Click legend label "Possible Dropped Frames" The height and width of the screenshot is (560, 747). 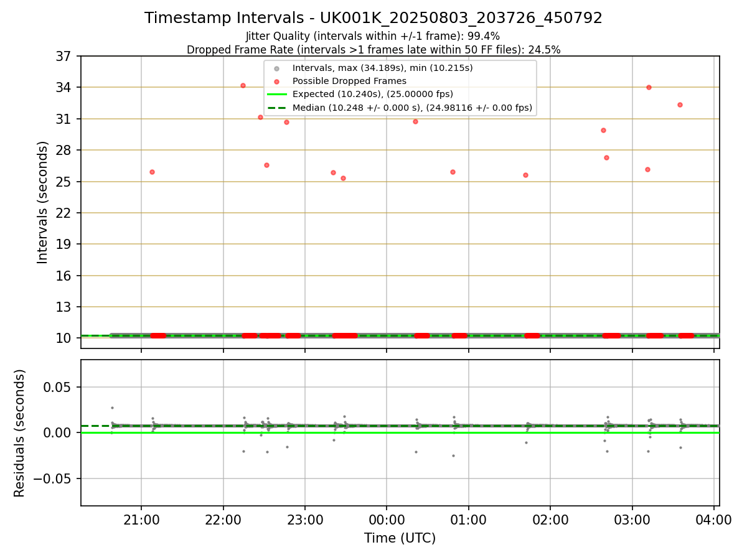tap(349, 81)
